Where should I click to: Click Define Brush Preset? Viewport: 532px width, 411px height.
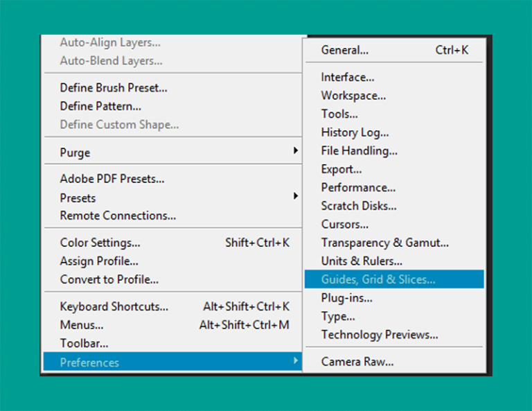(x=172, y=87)
